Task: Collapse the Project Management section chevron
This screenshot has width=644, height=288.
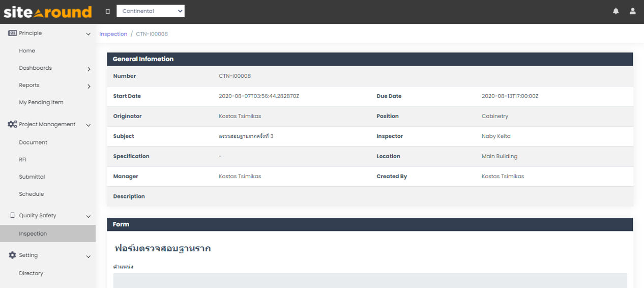Action: (x=89, y=125)
